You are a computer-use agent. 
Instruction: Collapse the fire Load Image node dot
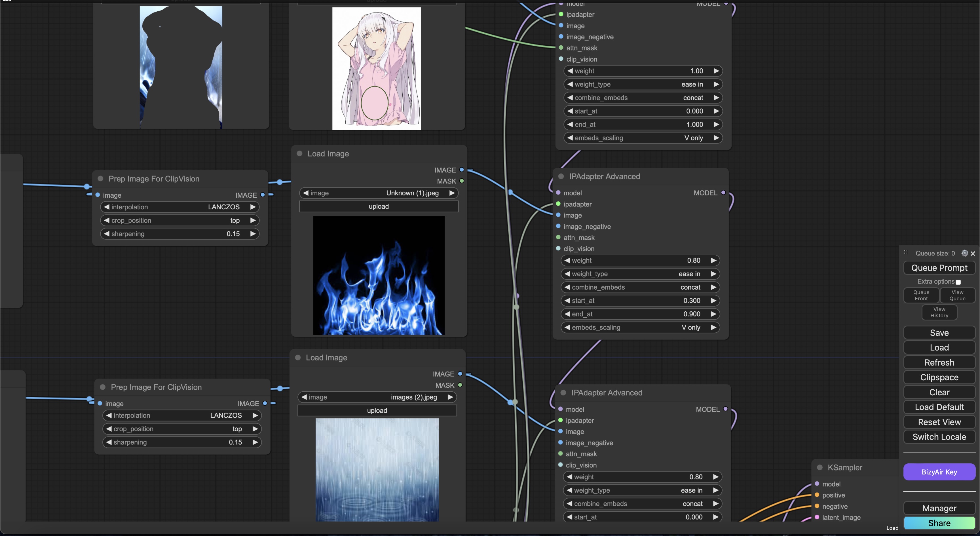(299, 153)
